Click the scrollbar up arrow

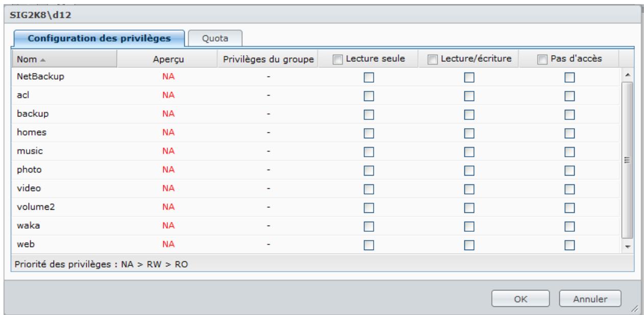628,75
